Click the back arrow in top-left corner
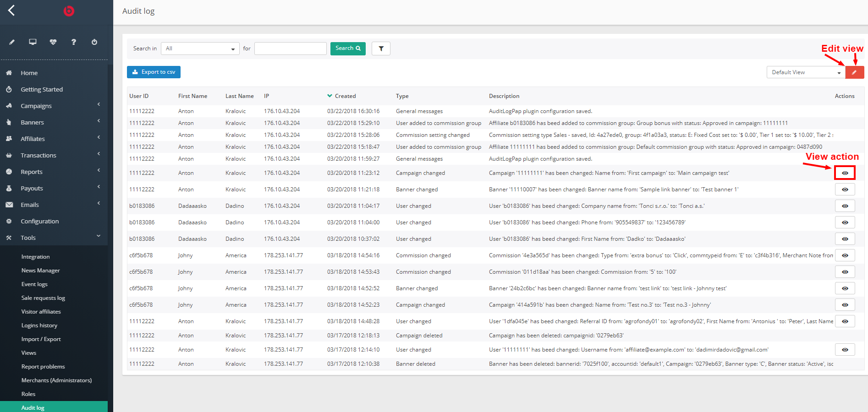Screen dimensions: 868x412 [11, 10]
